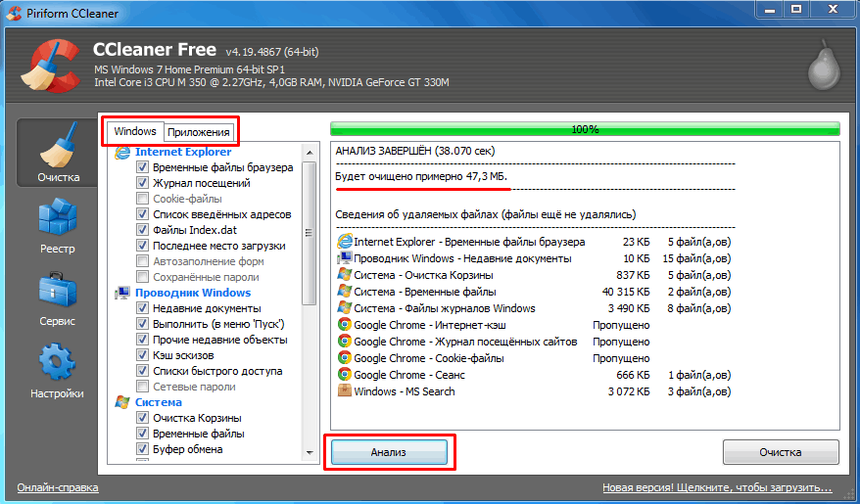Click the checklist scrollbar down arrow
Image resolution: width=860 pixels, height=504 pixels.
pyautogui.click(x=310, y=453)
